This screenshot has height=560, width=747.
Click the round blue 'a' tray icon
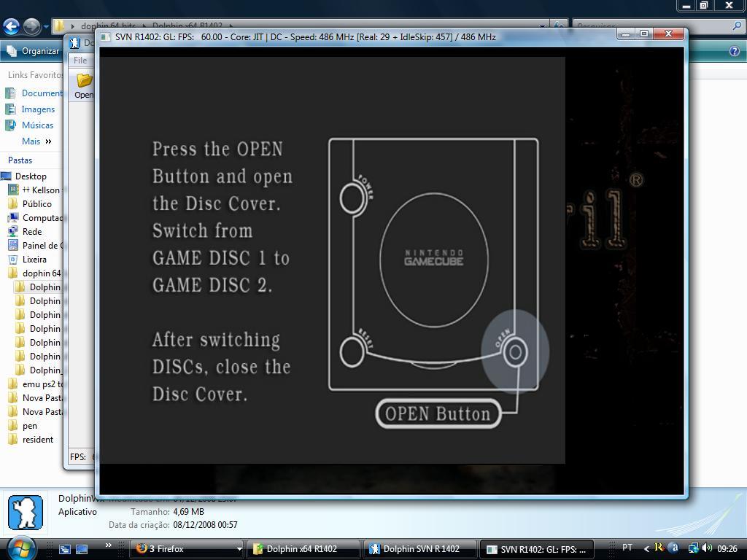[x=673, y=548]
